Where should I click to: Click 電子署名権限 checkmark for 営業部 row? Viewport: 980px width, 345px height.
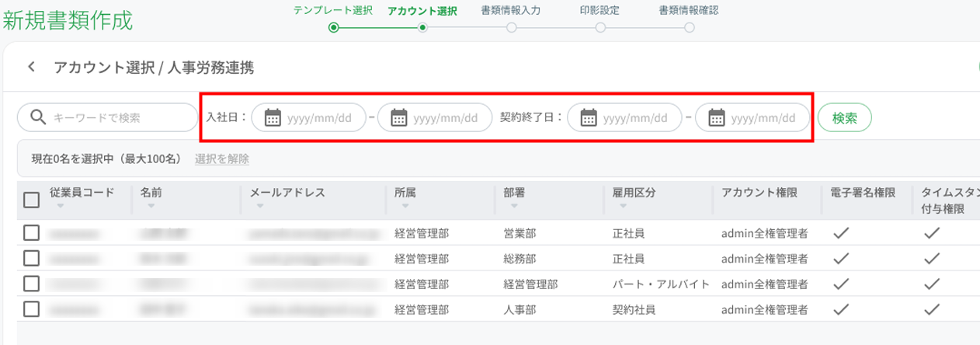tap(839, 232)
